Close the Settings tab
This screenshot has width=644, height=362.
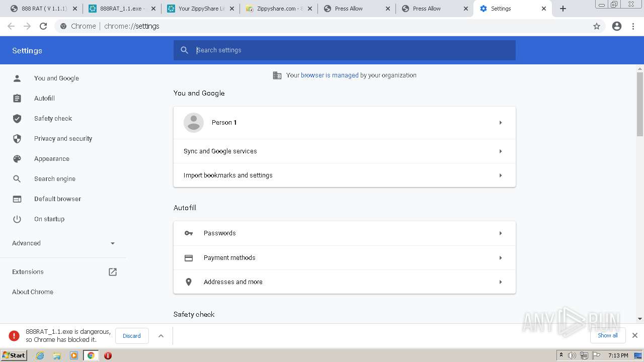[544, 9]
